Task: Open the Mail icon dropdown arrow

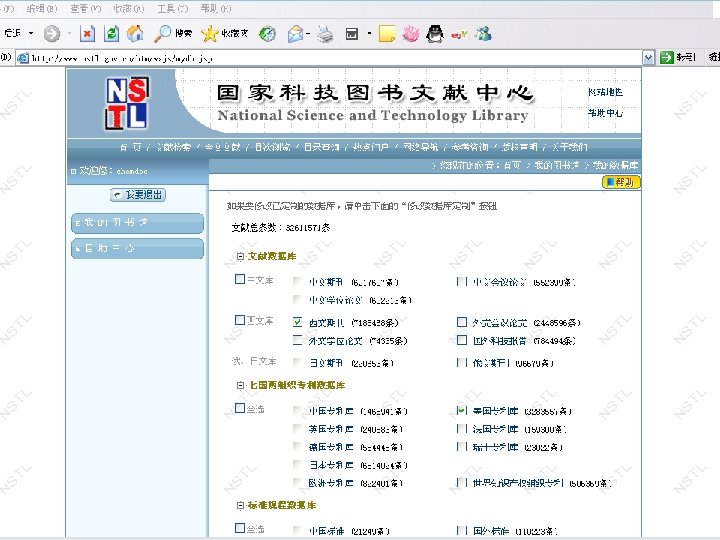Action: pos(308,34)
